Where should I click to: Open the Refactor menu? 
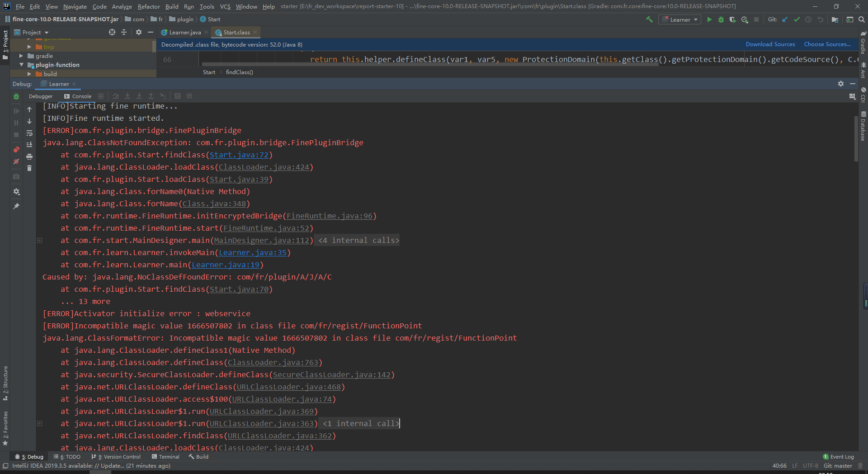click(149, 6)
